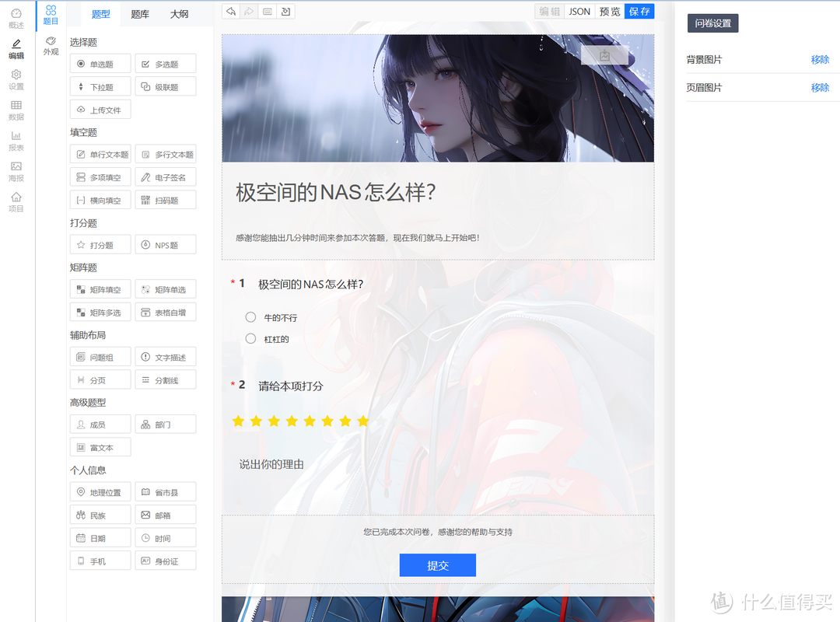Switch to the 大纲 outline tab

(179, 14)
